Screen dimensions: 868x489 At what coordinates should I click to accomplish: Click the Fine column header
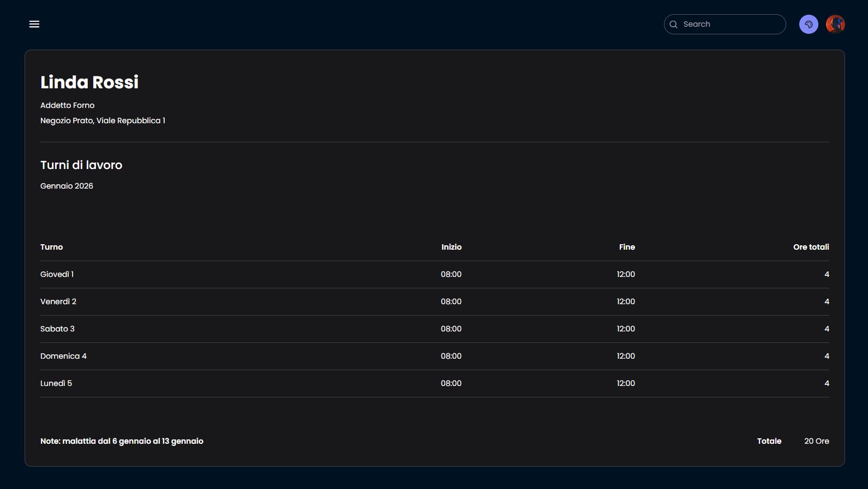pos(627,247)
